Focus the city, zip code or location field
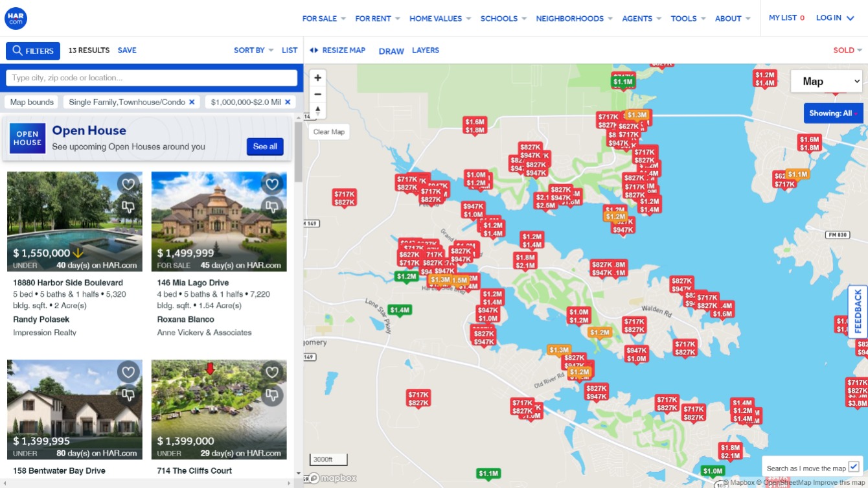This screenshot has height=488, width=868. [152, 78]
